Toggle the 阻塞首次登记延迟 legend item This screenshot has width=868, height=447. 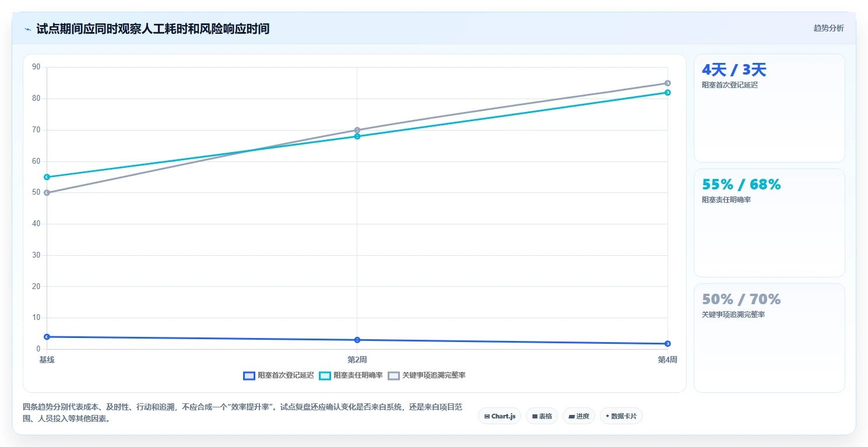(x=278, y=375)
